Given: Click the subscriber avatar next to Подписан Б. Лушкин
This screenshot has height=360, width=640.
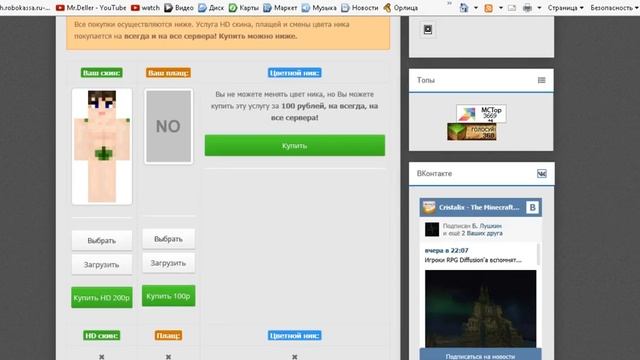Looking at the screenshot, I should click(x=432, y=229).
